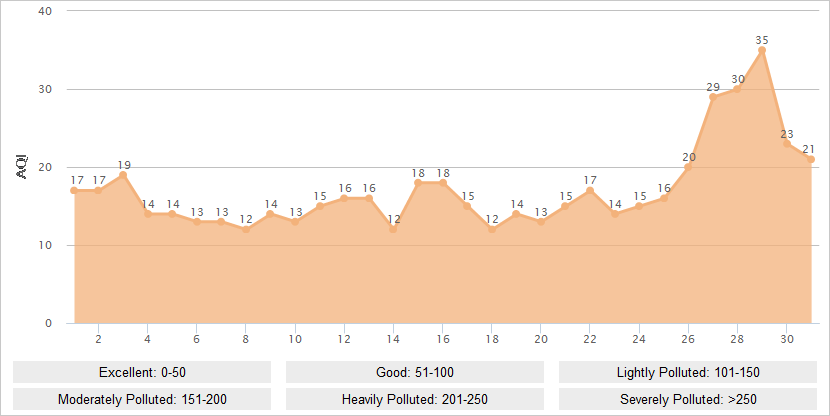
Task: Select the last data point valued 21
Action: (811, 159)
